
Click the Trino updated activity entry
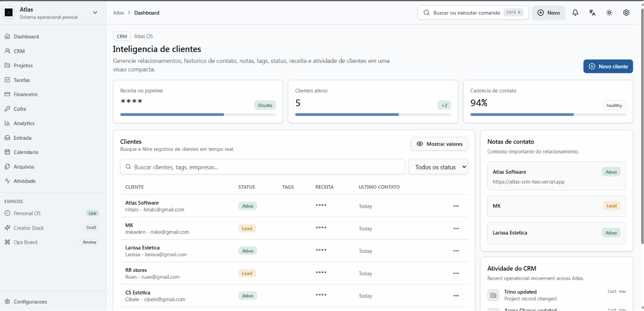[557, 295]
